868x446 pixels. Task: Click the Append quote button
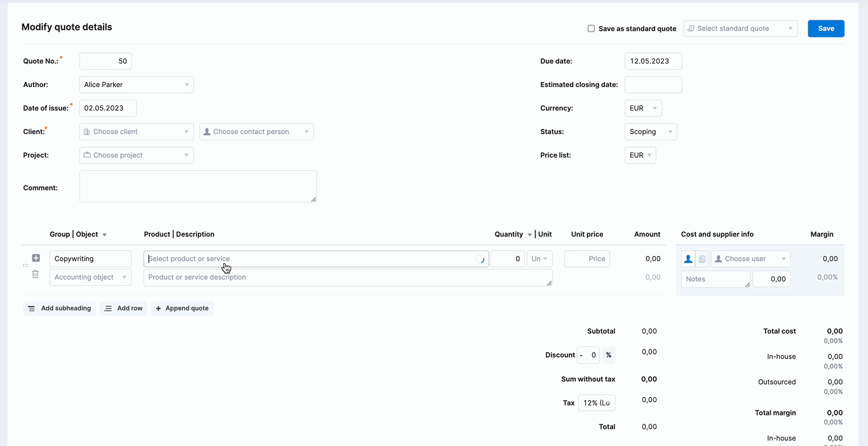pyautogui.click(x=182, y=308)
